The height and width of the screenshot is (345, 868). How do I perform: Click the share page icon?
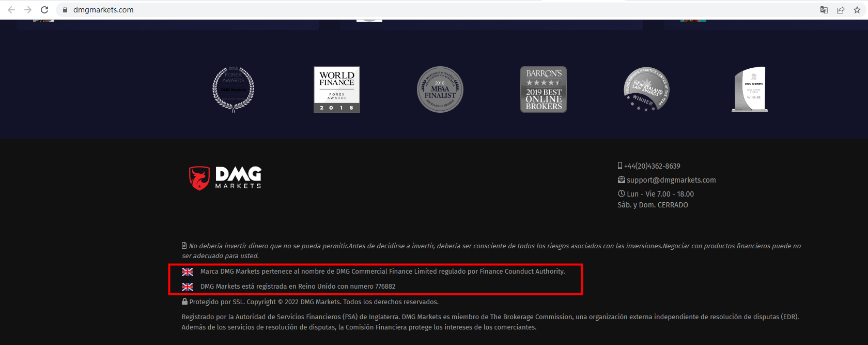[x=841, y=10]
